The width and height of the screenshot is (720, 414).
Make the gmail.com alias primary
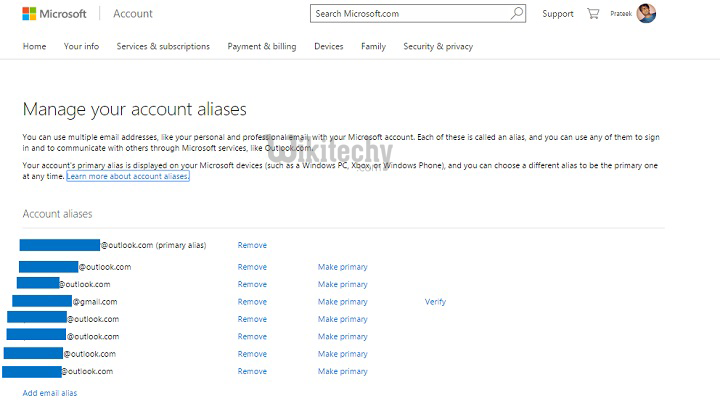342,301
